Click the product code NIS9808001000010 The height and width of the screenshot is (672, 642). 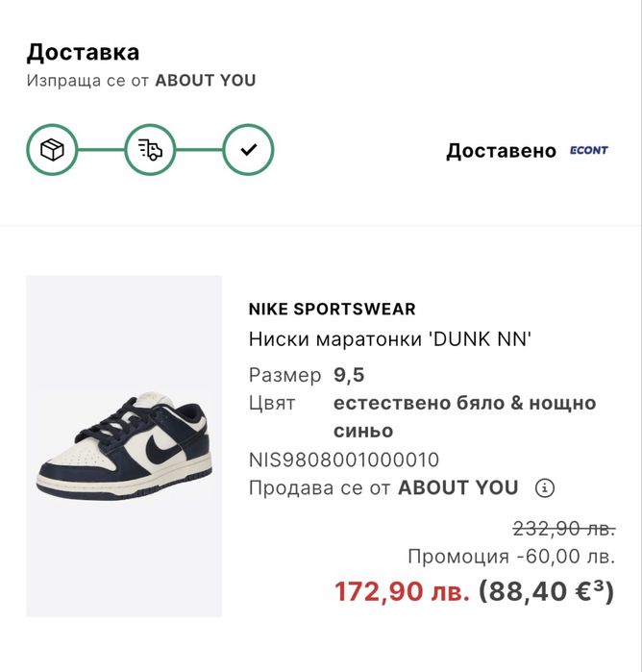click(x=343, y=460)
